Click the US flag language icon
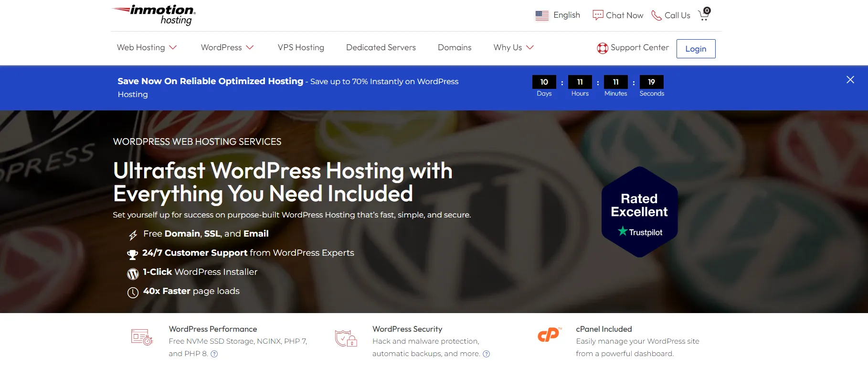 click(542, 15)
